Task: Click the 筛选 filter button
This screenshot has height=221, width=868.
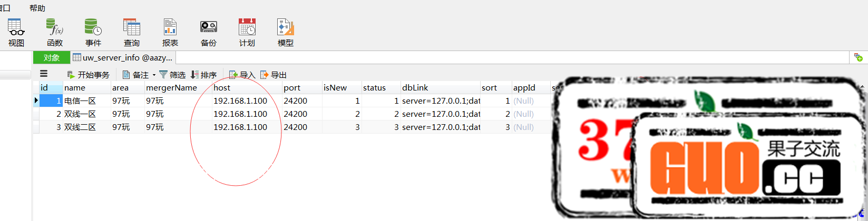Action: tap(172, 75)
